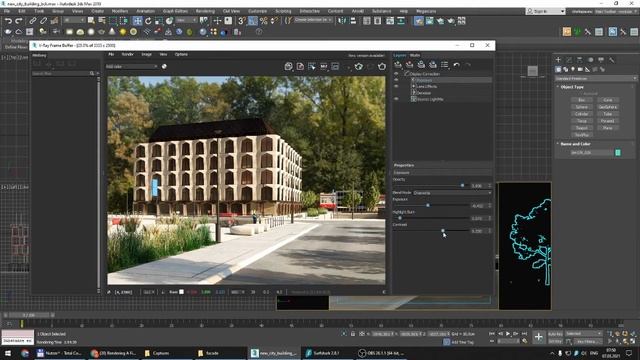Click the object name input field
The width and height of the screenshot is (640, 360).
[x=592, y=152]
